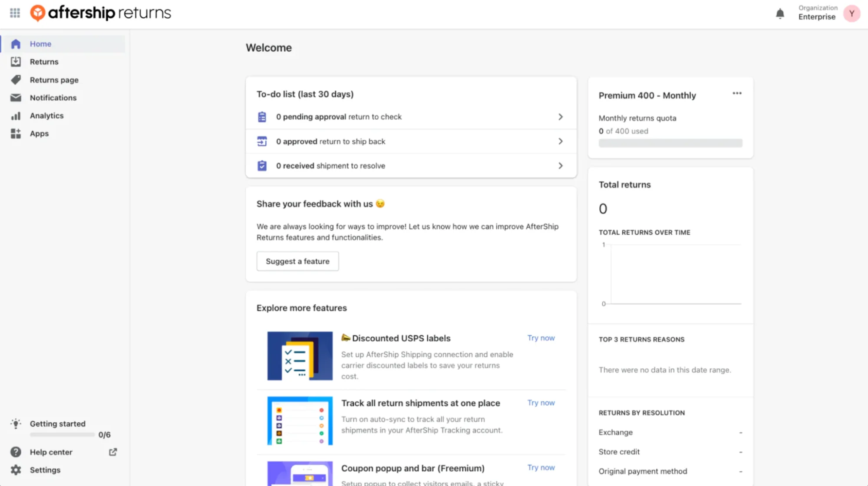This screenshot has width=868, height=486.
Task: Click the Notifications envelope icon
Action: point(16,98)
